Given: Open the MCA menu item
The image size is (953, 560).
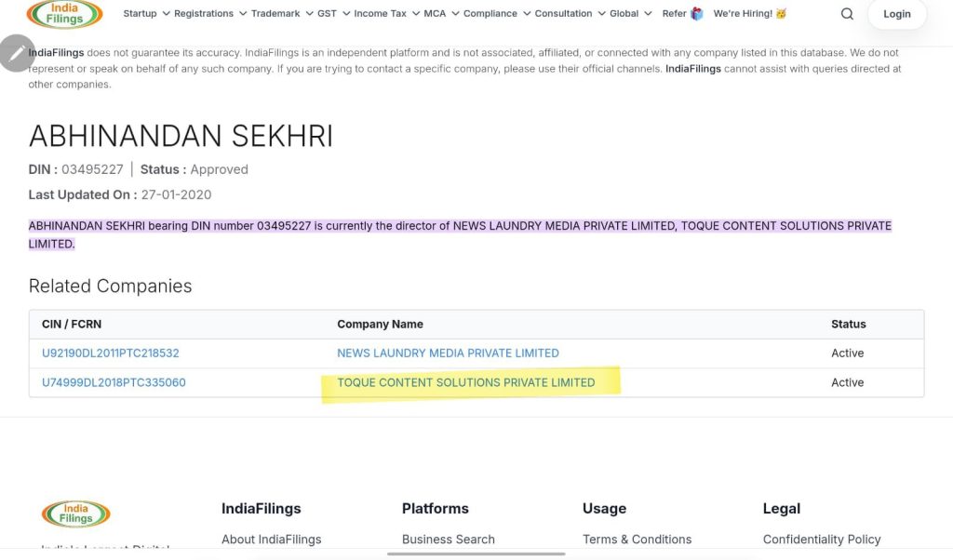Looking at the screenshot, I should point(435,13).
